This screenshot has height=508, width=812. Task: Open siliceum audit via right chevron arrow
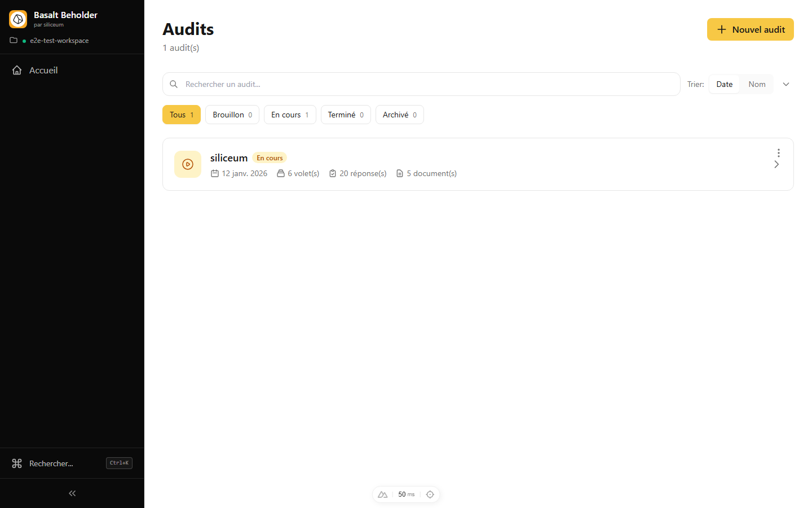pos(776,164)
